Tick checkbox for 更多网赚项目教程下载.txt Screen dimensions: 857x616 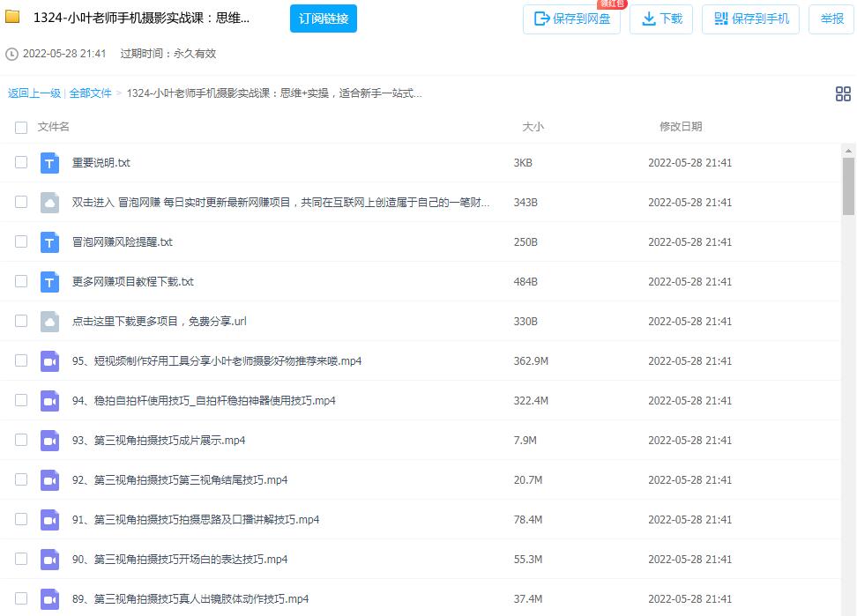(x=21, y=282)
